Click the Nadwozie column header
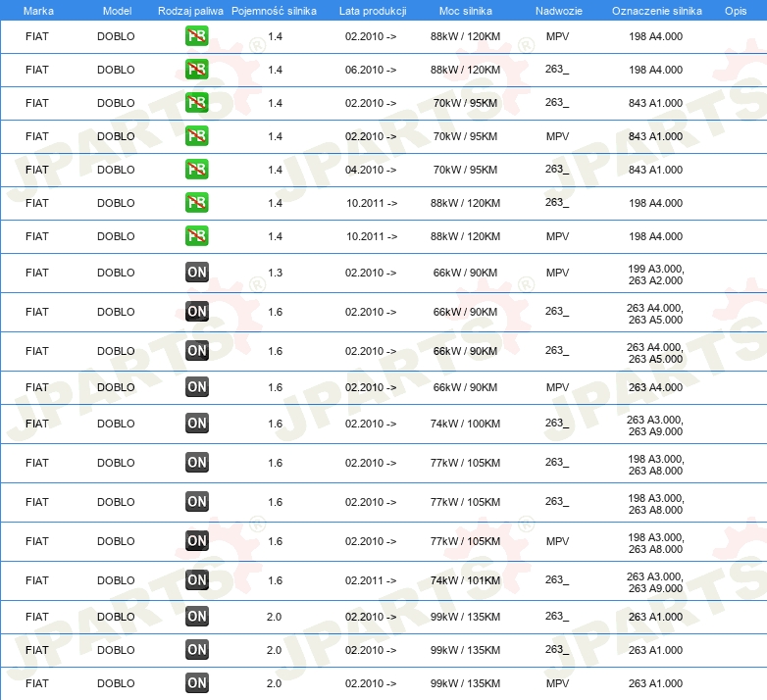The width and height of the screenshot is (767, 700). point(559,11)
